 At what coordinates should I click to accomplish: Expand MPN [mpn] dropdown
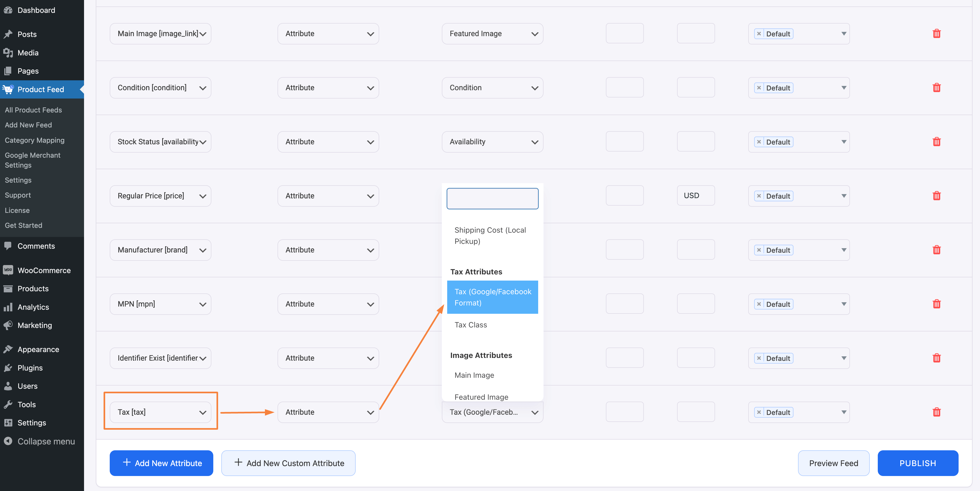point(161,304)
